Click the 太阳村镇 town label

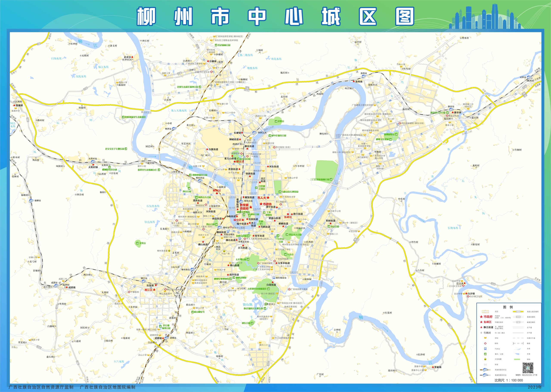[x=93, y=167]
